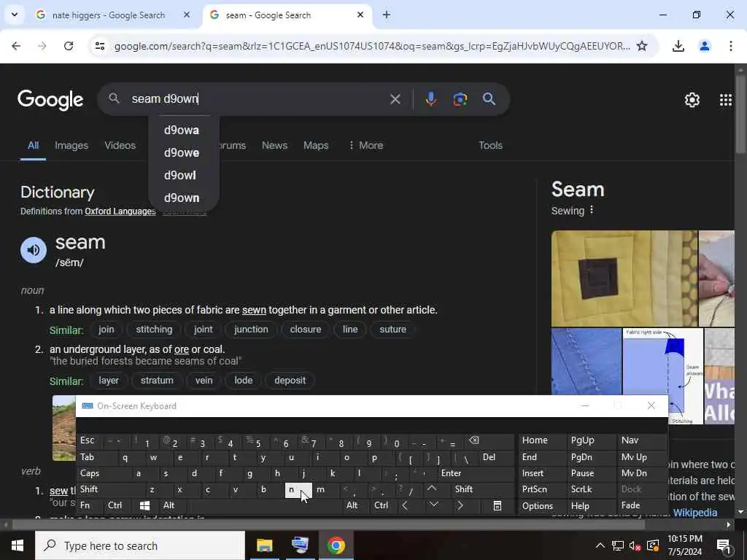Show hidden system tray icons
The image size is (747, 560).
600,545
